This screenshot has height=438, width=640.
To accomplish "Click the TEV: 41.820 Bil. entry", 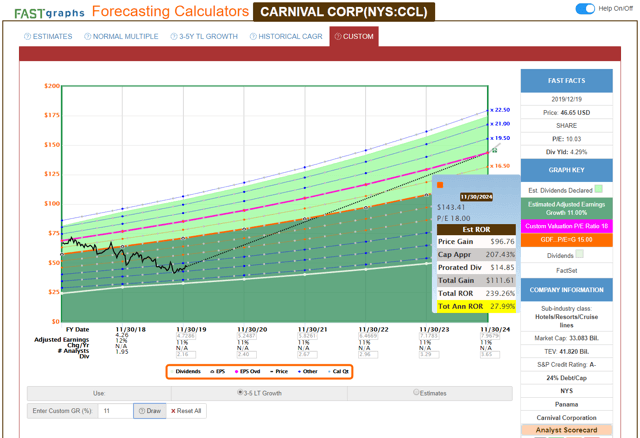I will [567, 351].
